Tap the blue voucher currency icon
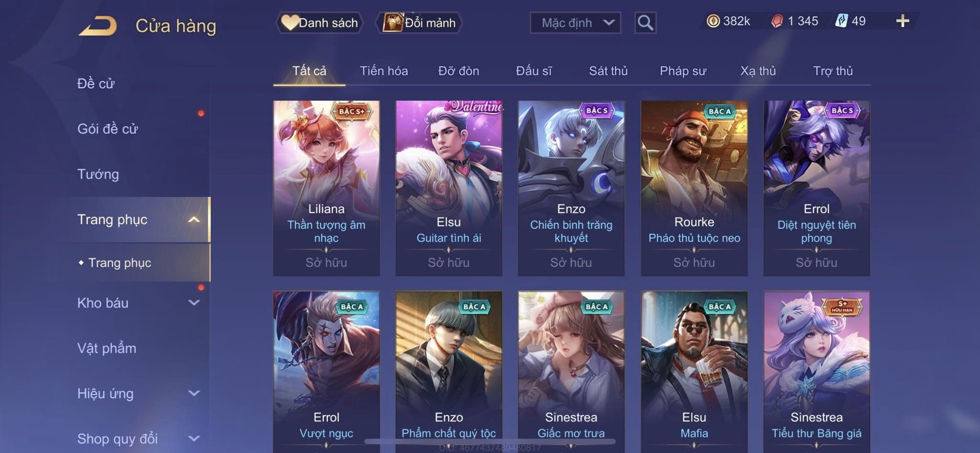The height and width of the screenshot is (453, 980). (841, 21)
